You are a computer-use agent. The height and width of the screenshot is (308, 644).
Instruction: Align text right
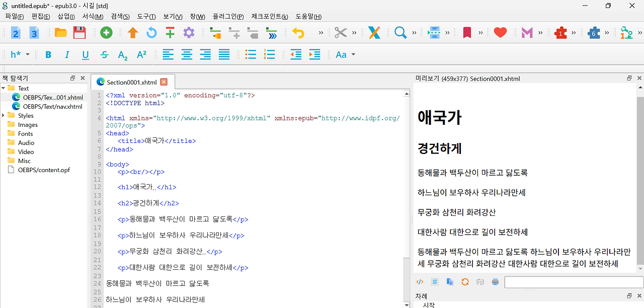pos(205,54)
